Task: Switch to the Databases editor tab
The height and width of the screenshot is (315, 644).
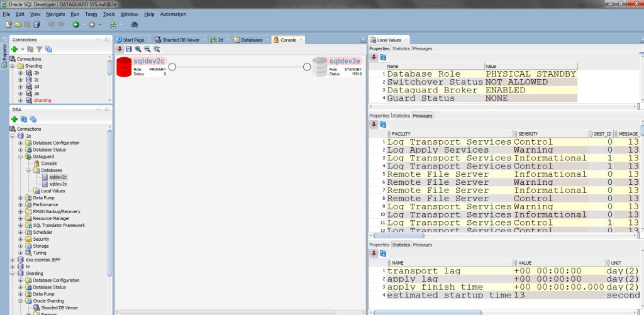Action: click(x=252, y=40)
